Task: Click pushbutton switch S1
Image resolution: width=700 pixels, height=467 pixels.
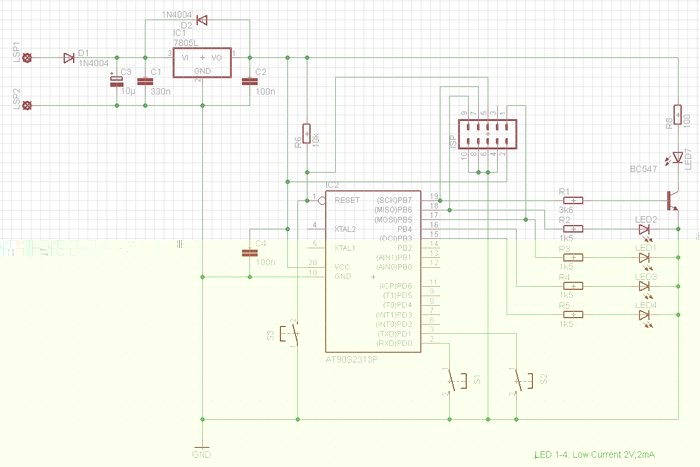Action: coord(458,380)
